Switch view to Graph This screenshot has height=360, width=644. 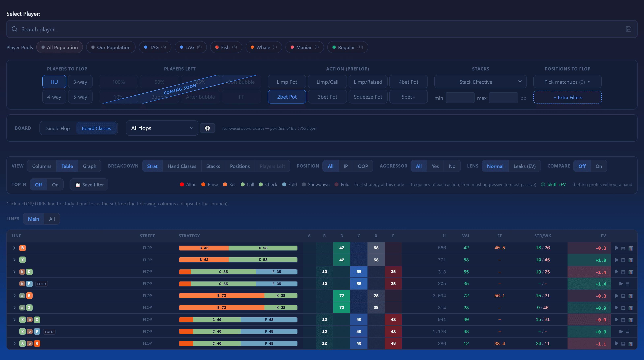click(x=90, y=166)
